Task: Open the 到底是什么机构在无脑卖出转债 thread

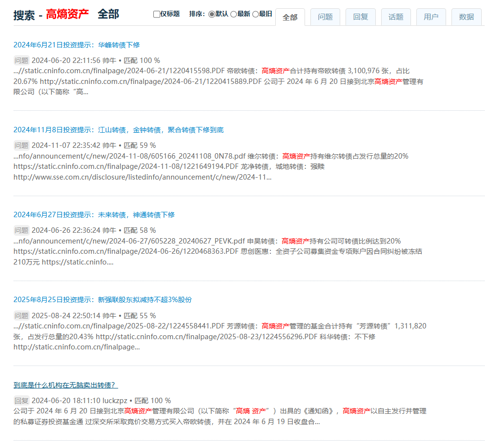Action: pos(65,385)
